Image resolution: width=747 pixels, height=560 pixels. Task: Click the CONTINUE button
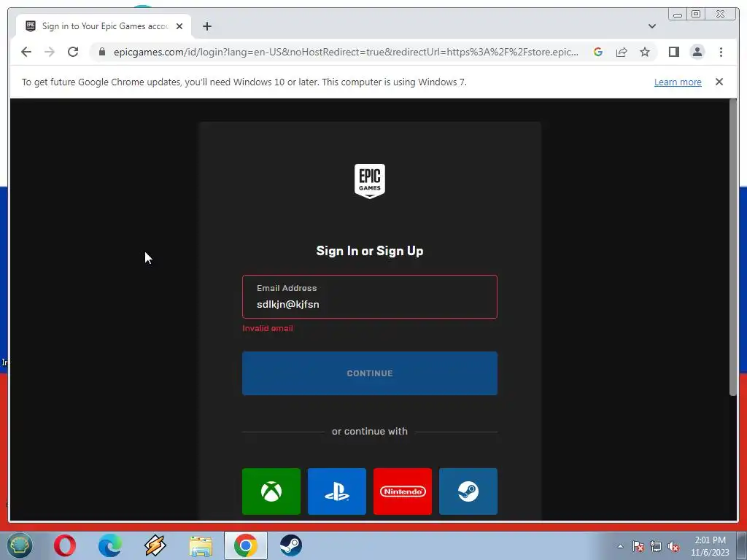tap(370, 373)
